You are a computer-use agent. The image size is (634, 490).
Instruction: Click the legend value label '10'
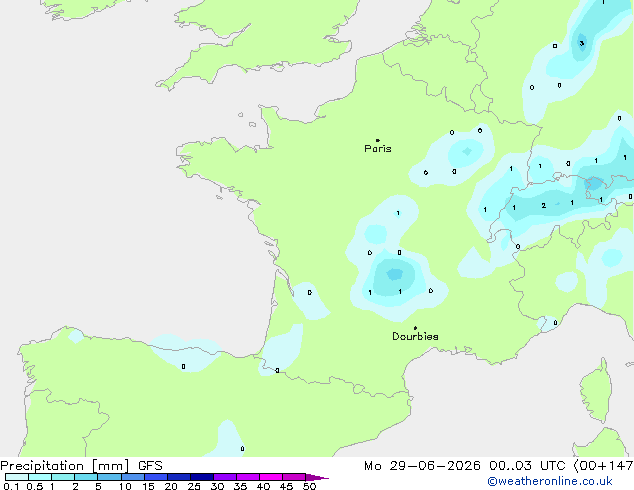coord(125,486)
